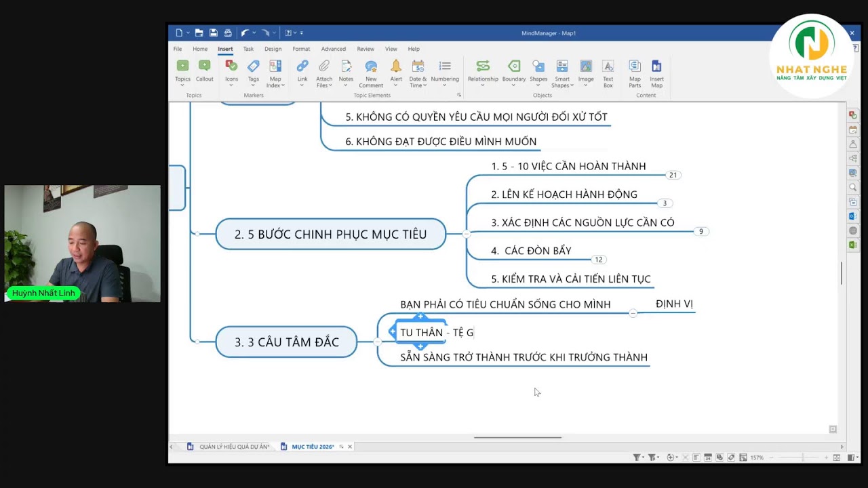Open the View ribbon tab
This screenshot has height=488, width=868.
pos(391,49)
